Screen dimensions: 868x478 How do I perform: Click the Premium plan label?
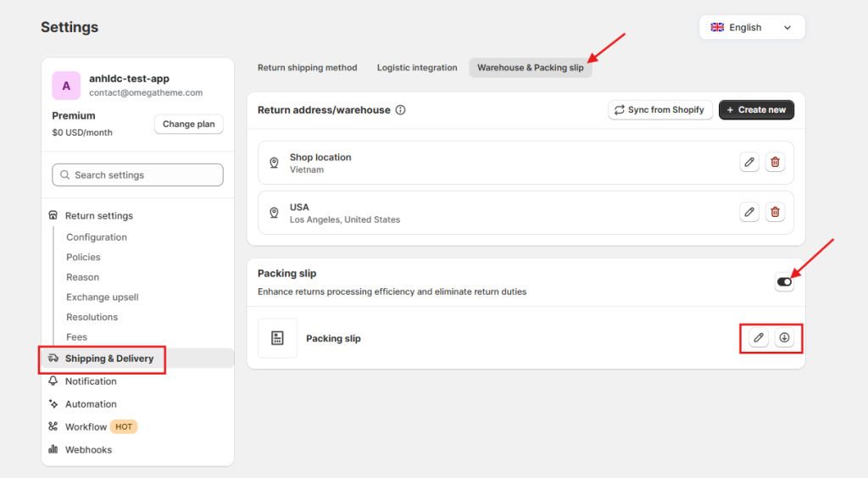74,115
